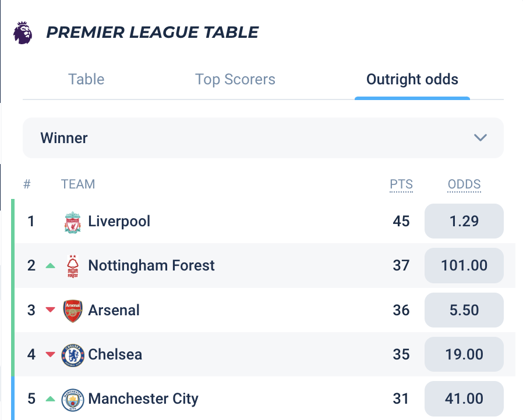The height and width of the screenshot is (420, 523).
Task: Click the Liverpool club crest
Action: (73, 222)
